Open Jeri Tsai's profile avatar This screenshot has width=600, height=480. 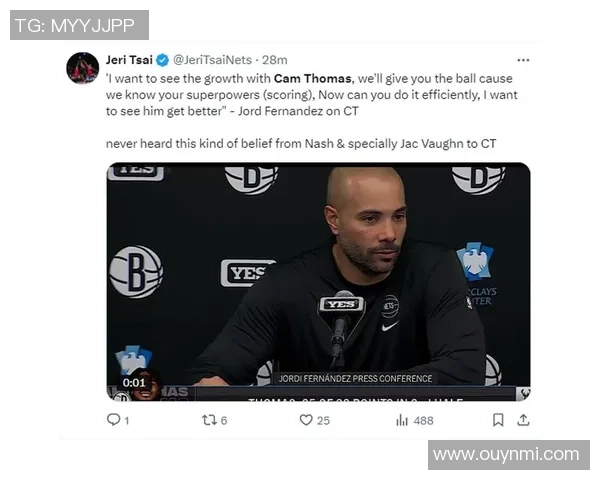coord(83,68)
